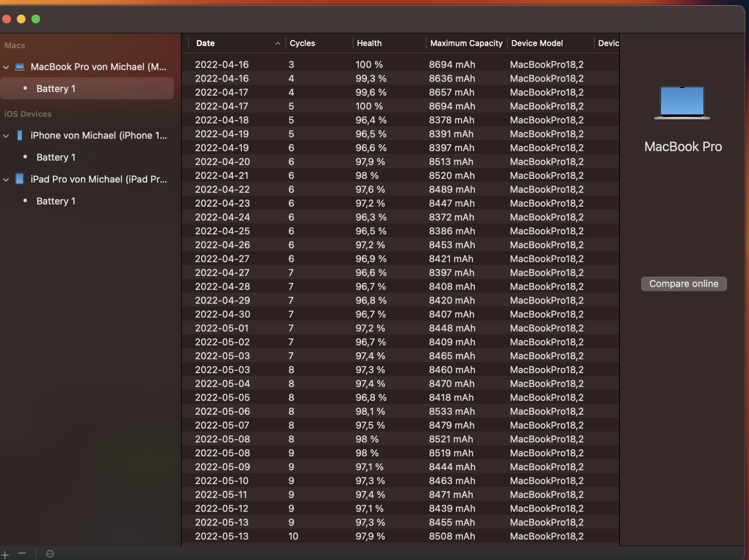Sort table by Health column header
The height and width of the screenshot is (560, 749).
369,43
